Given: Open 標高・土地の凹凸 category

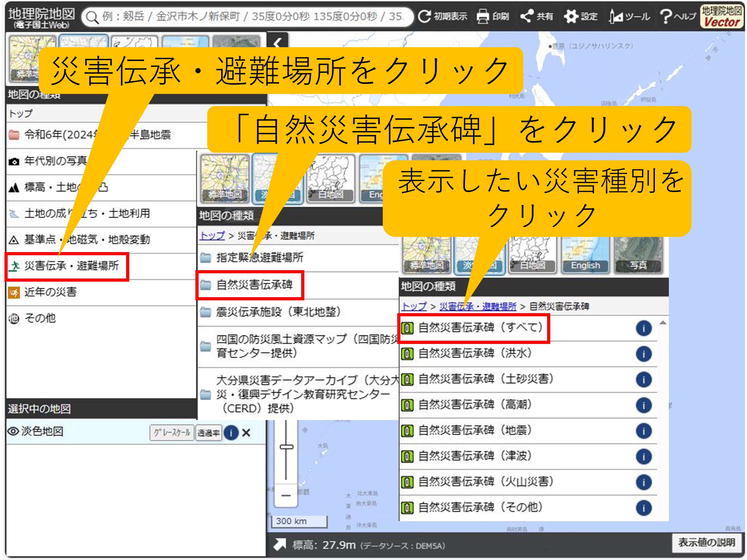Looking at the screenshot, I should click(101, 187).
